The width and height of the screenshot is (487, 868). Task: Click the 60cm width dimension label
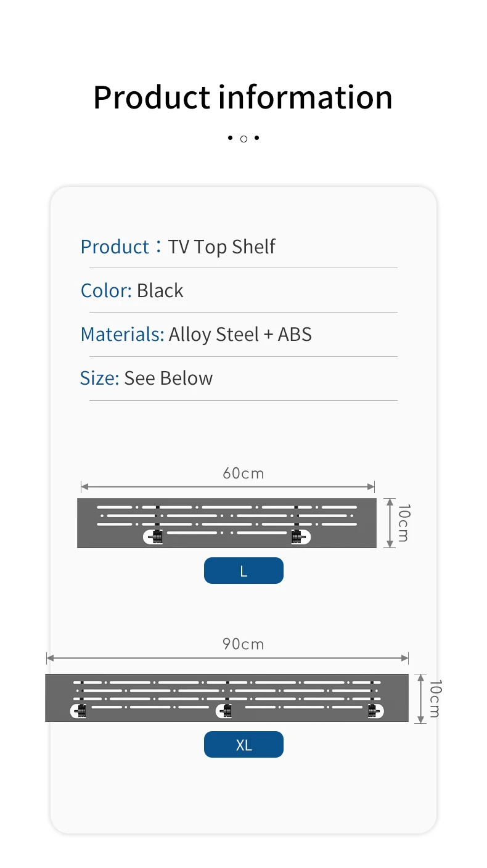click(x=243, y=473)
